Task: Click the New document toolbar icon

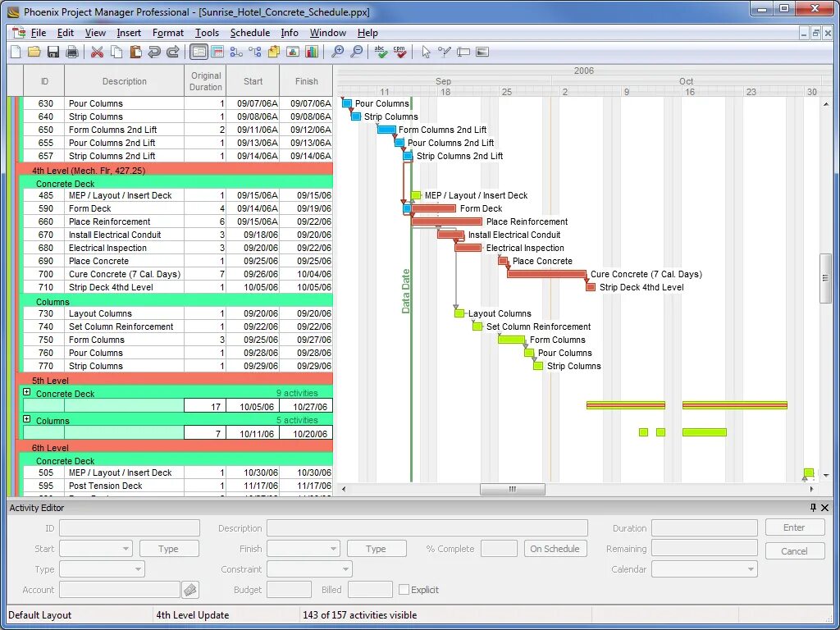Action: point(16,52)
